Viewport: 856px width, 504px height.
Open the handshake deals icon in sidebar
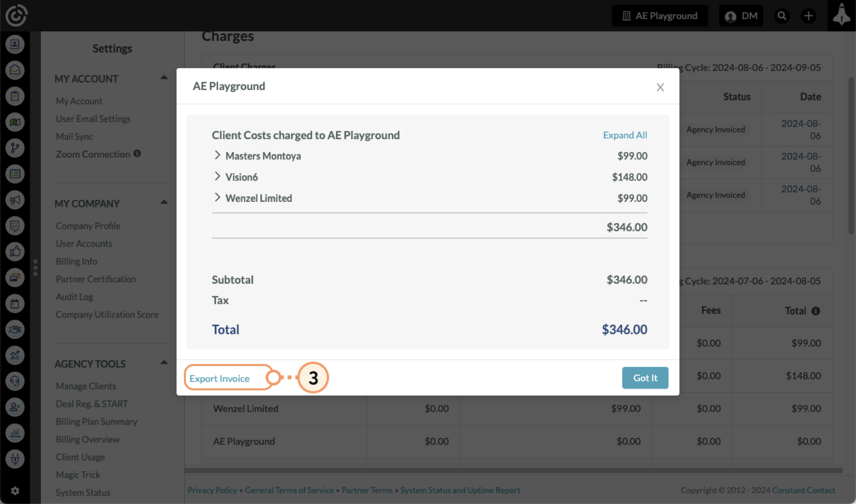(x=15, y=329)
